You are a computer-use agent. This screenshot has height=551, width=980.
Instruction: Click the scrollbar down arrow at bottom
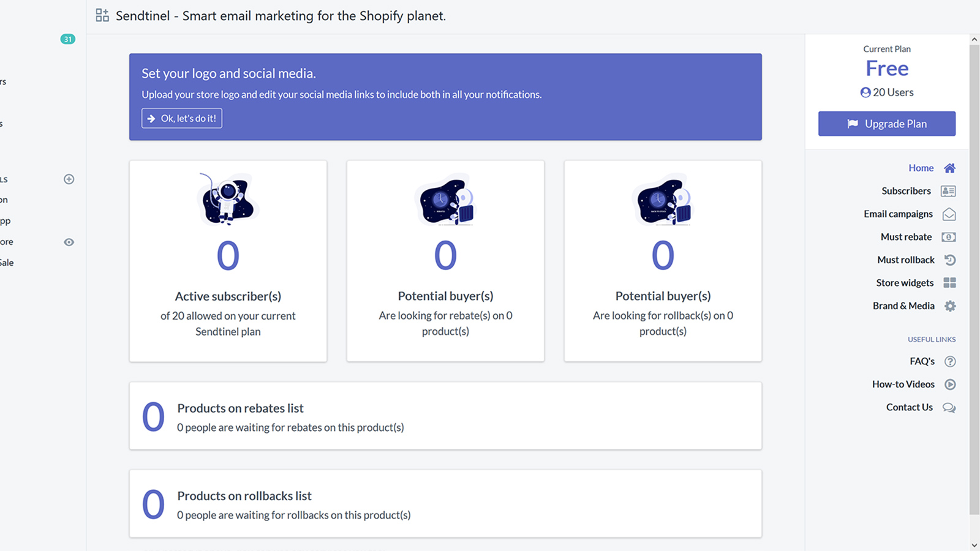[x=974, y=545]
